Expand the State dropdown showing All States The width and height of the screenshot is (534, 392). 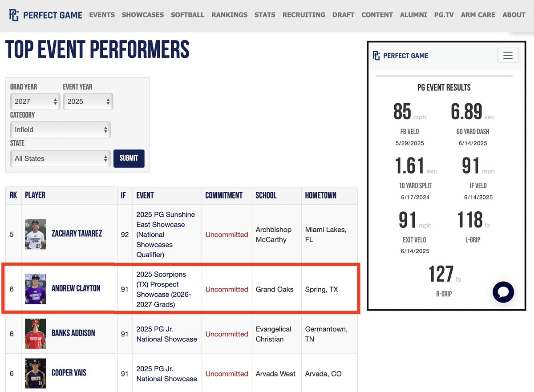click(60, 158)
